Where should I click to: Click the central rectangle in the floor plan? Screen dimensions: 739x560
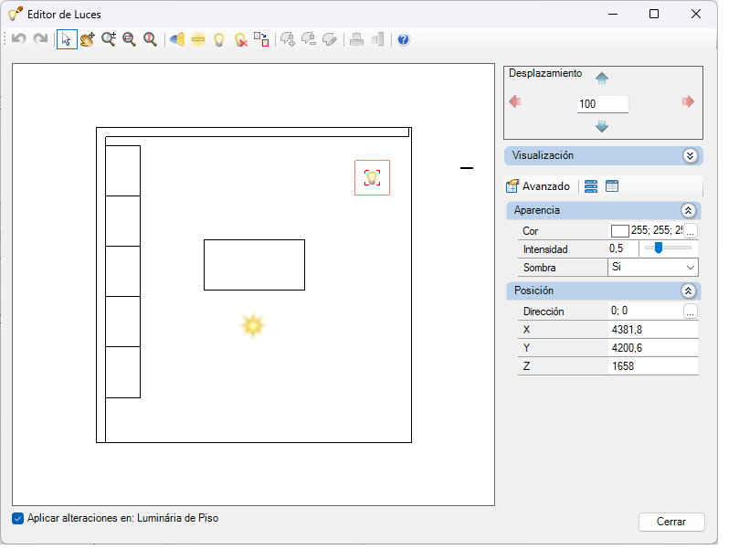point(255,265)
